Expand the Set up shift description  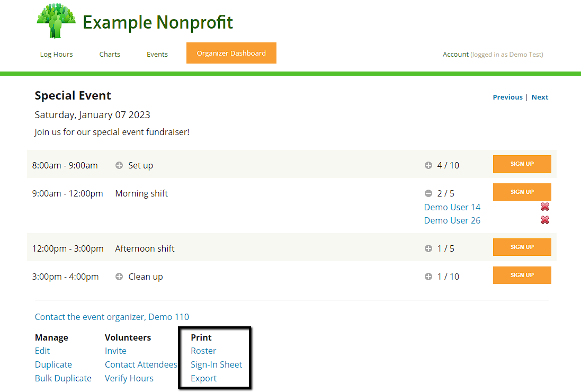[119, 165]
